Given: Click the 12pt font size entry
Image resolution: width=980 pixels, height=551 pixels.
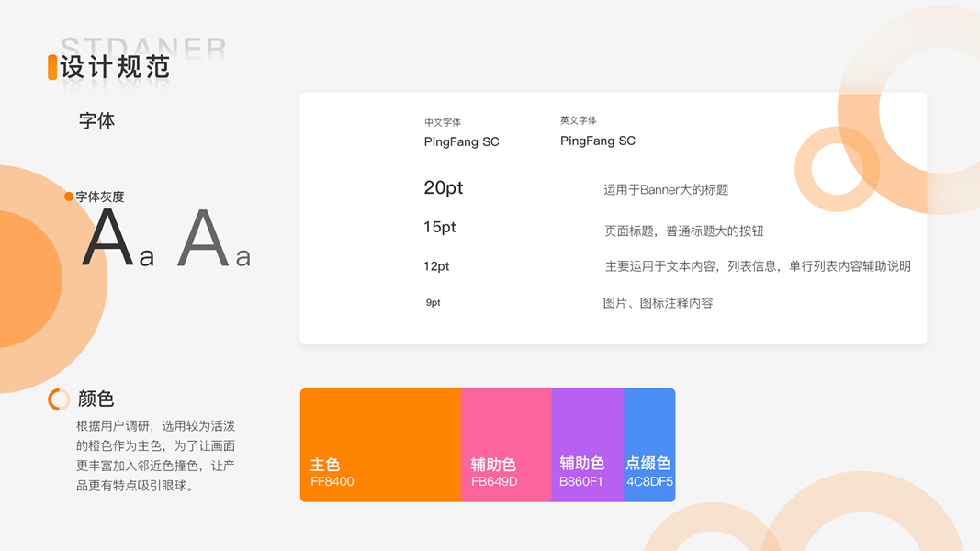Looking at the screenshot, I should coord(436,266).
